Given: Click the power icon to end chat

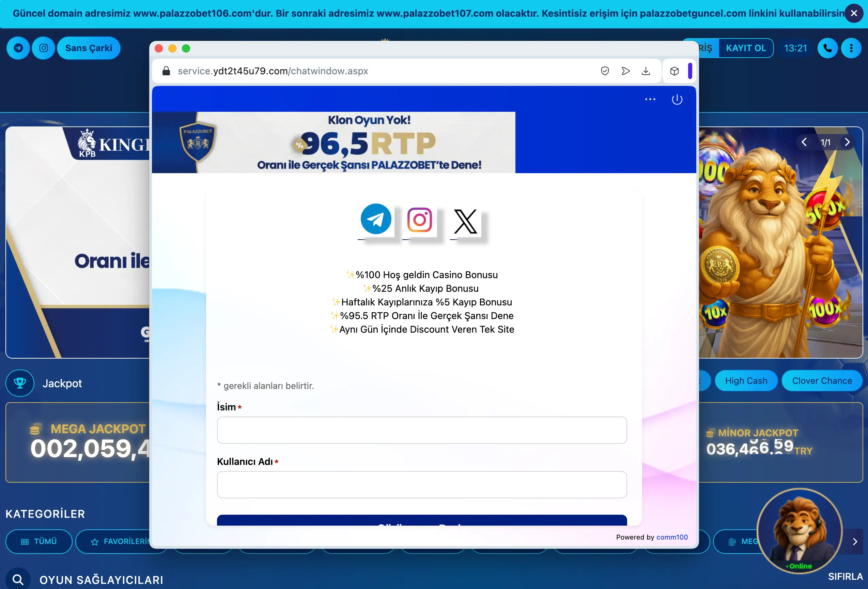Looking at the screenshot, I should click(x=677, y=100).
